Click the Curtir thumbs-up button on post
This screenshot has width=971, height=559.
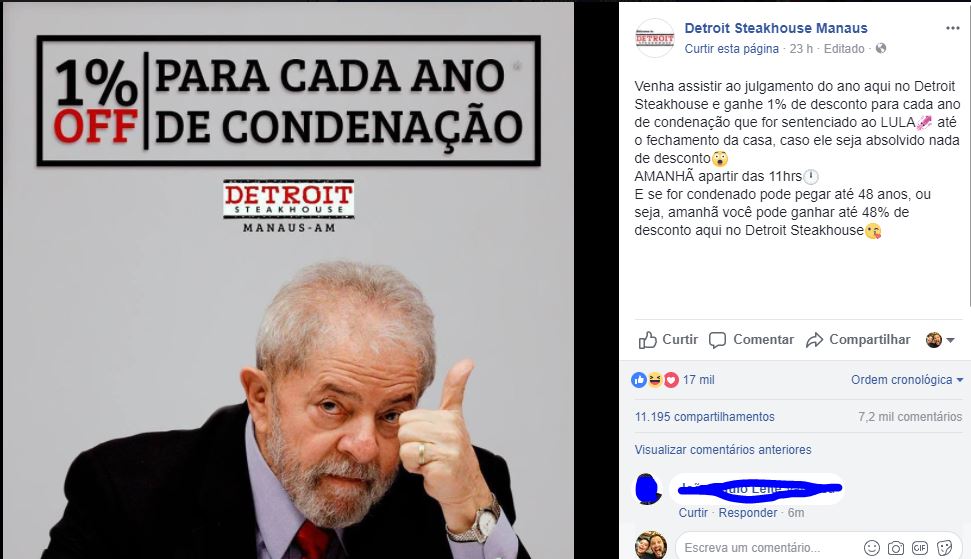668,340
